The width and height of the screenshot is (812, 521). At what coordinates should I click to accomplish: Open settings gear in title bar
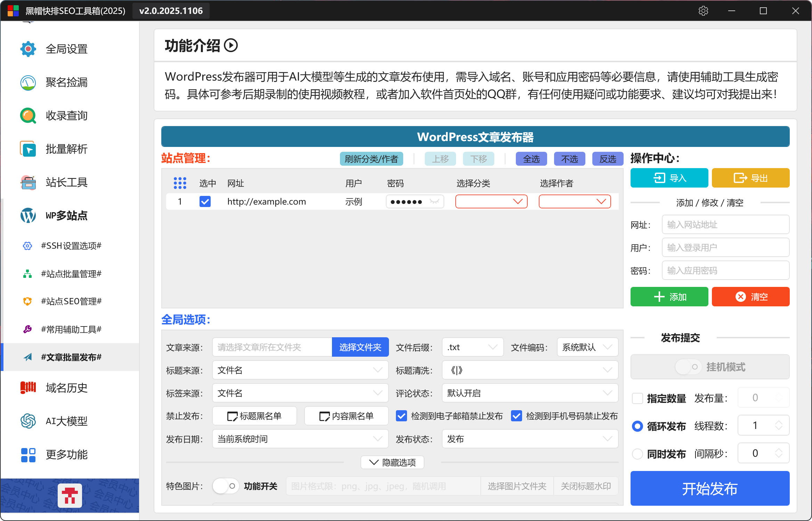[703, 11]
